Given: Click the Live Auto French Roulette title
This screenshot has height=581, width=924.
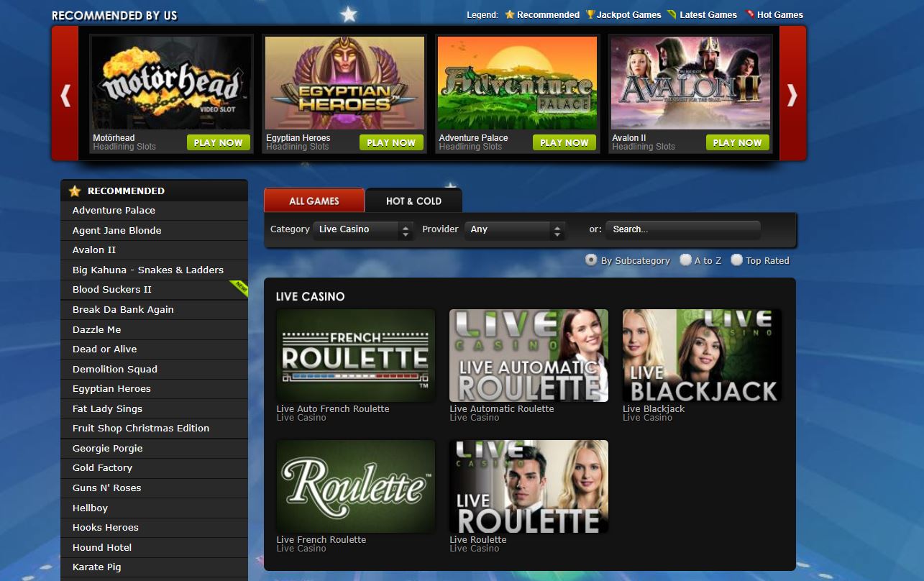Looking at the screenshot, I should point(333,408).
